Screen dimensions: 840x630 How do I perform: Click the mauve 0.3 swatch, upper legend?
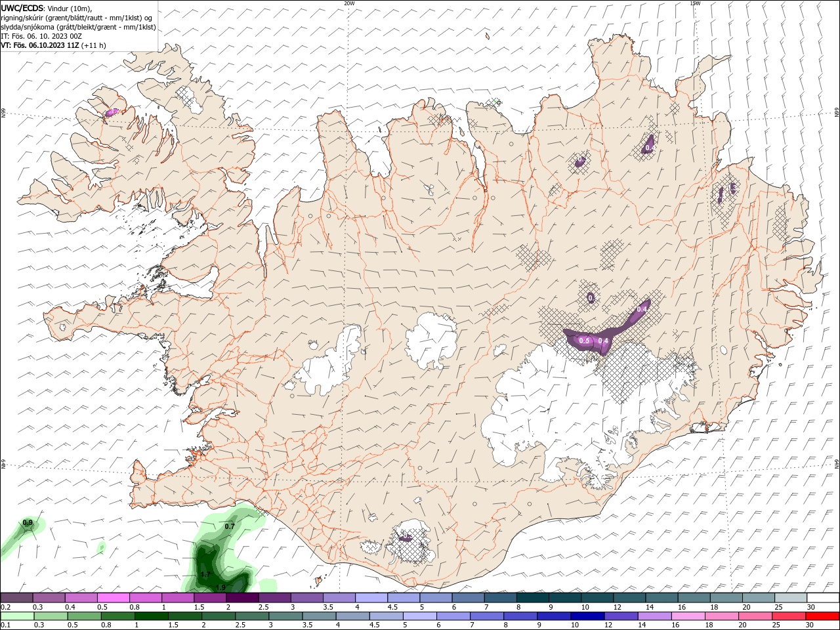point(49,598)
